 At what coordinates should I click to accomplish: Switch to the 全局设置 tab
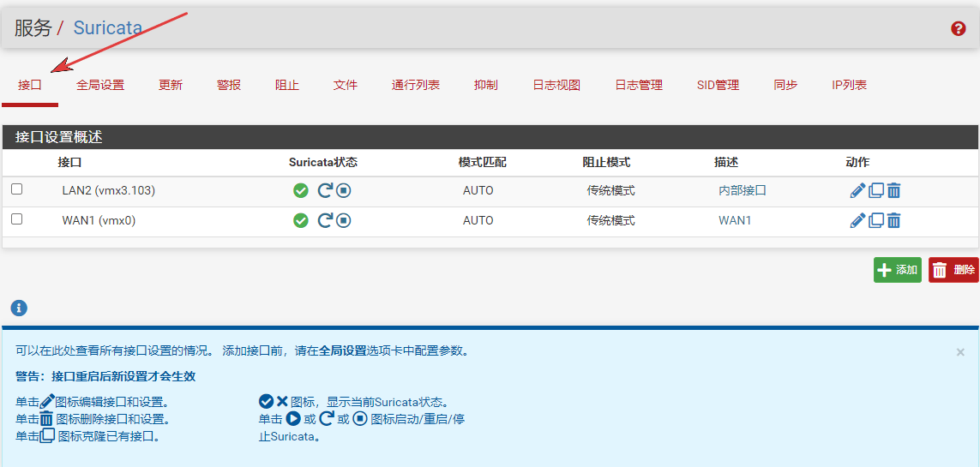[100, 85]
